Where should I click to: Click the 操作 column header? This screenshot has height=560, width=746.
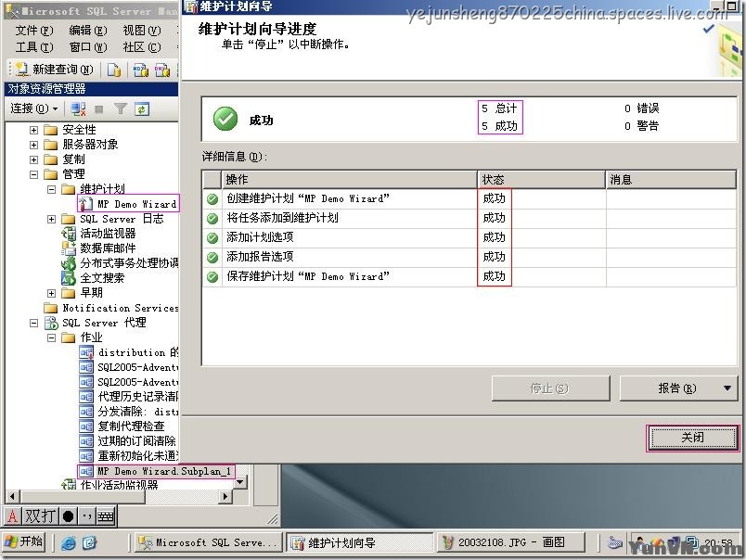(349, 179)
